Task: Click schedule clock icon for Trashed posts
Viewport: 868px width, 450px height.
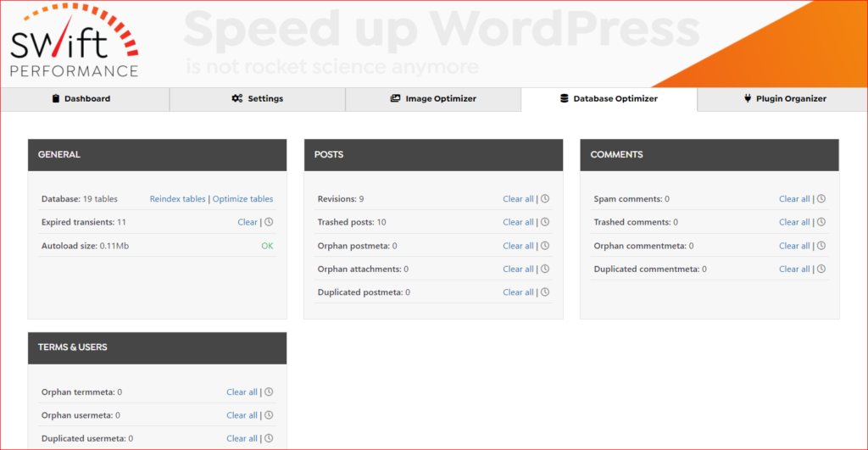Action: [545, 222]
